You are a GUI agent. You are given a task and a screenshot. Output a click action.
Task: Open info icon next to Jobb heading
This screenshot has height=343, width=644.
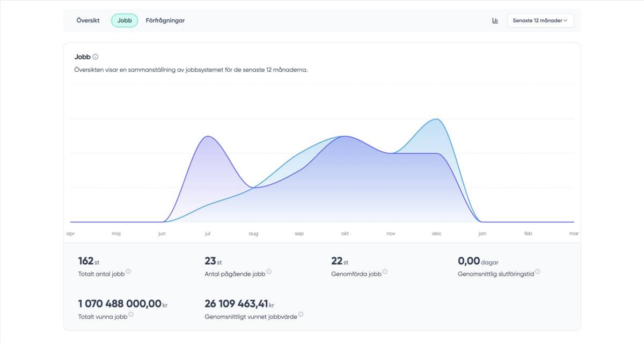96,57
